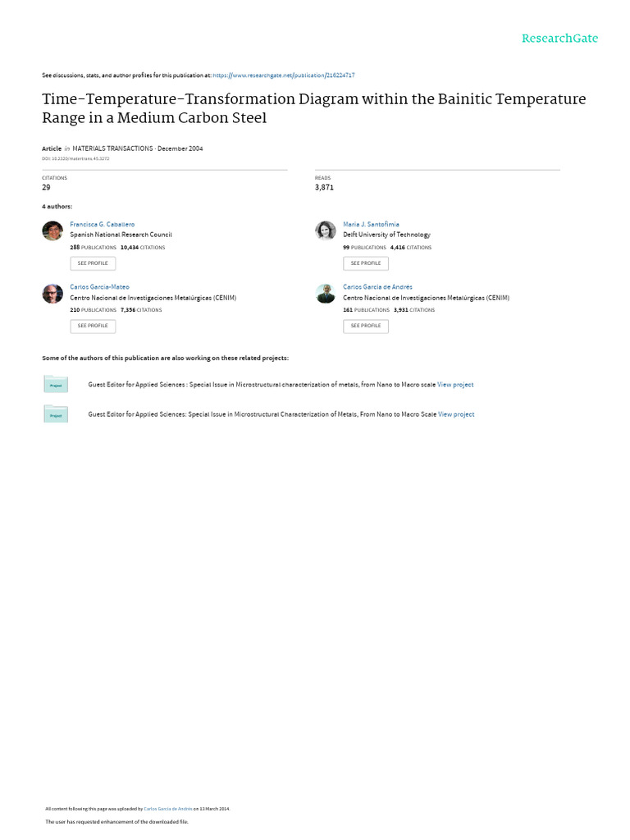Open Maria J. Santofimia author name link
The image size is (630, 840).
pos(371,224)
